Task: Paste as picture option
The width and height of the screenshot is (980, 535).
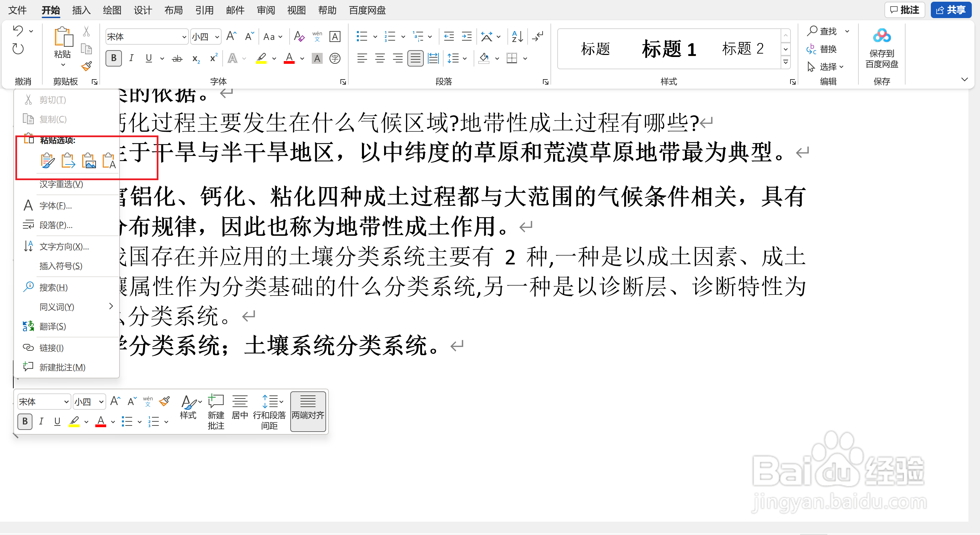Action: (x=89, y=160)
